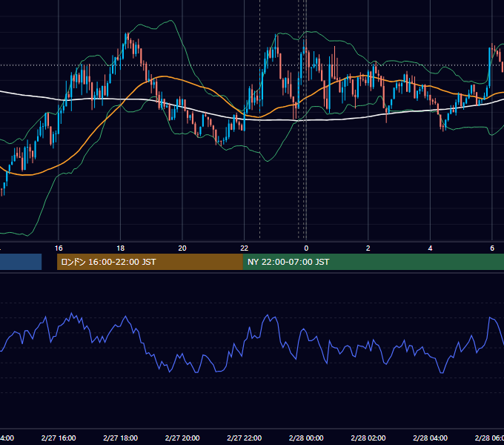Click the hour label 4 on axis
The height and width of the screenshot is (445, 504).
click(430, 248)
